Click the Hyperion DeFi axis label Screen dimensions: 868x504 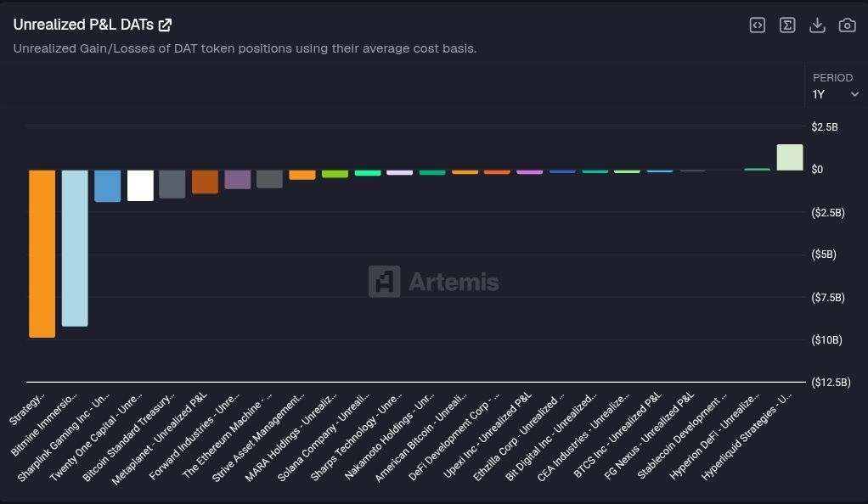click(714, 436)
